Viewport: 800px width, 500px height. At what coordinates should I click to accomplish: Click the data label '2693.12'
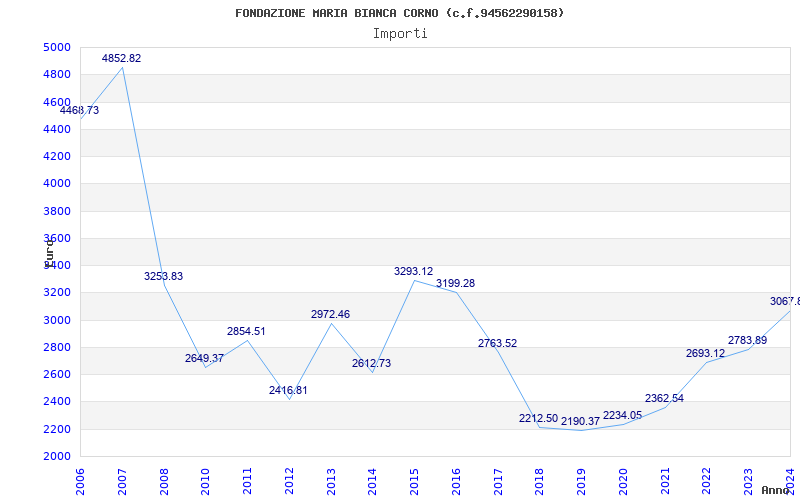(705, 353)
